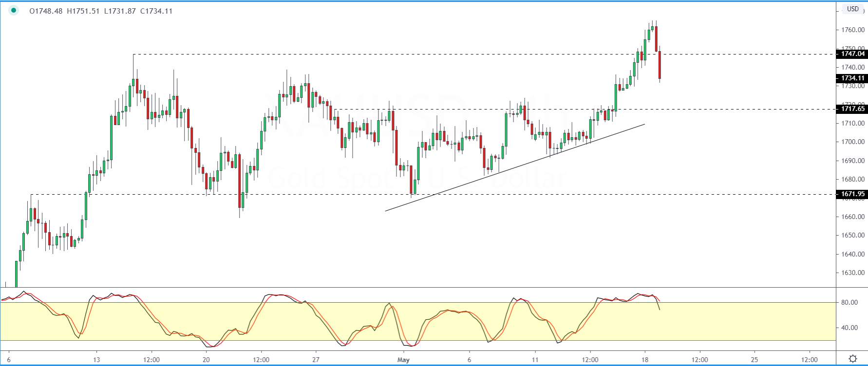
Task: Click the 1650.00 price axis label
Action: coord(853,236)
